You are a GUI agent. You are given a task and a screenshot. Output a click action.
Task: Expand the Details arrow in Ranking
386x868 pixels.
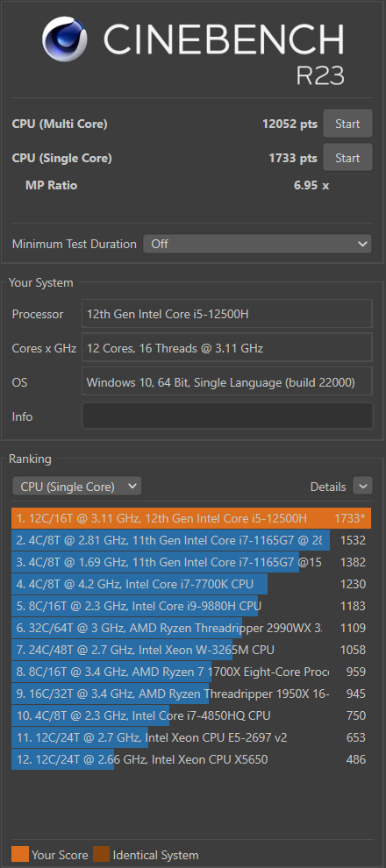click(x=362, y=486)
